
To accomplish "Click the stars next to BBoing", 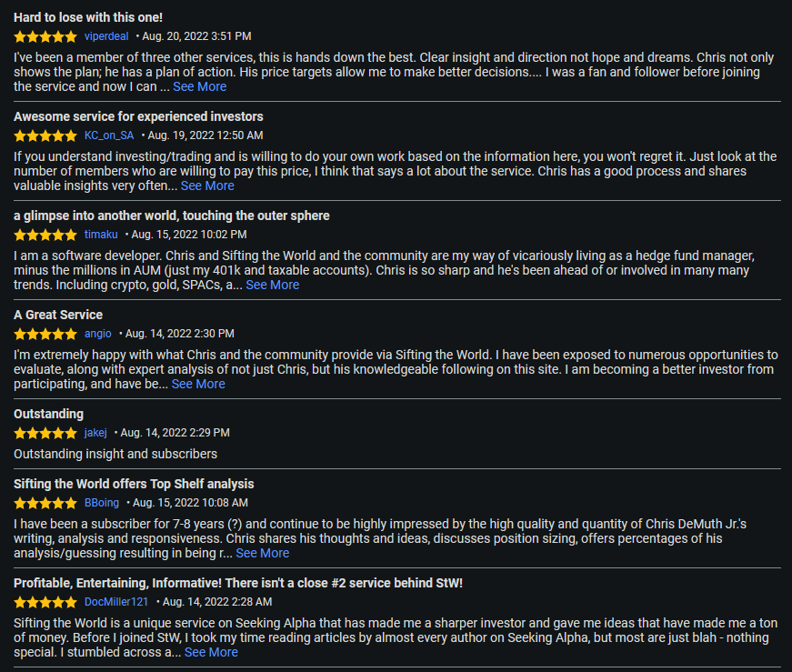I will tap(45, 503).
